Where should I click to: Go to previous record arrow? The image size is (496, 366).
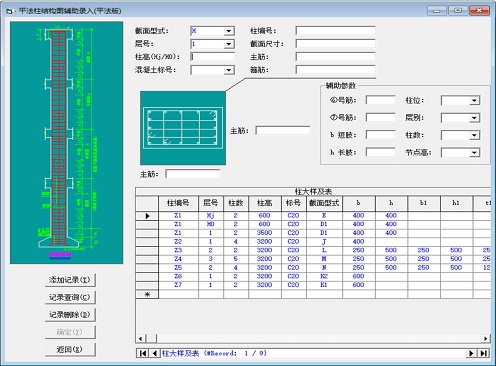pos(154,353)
